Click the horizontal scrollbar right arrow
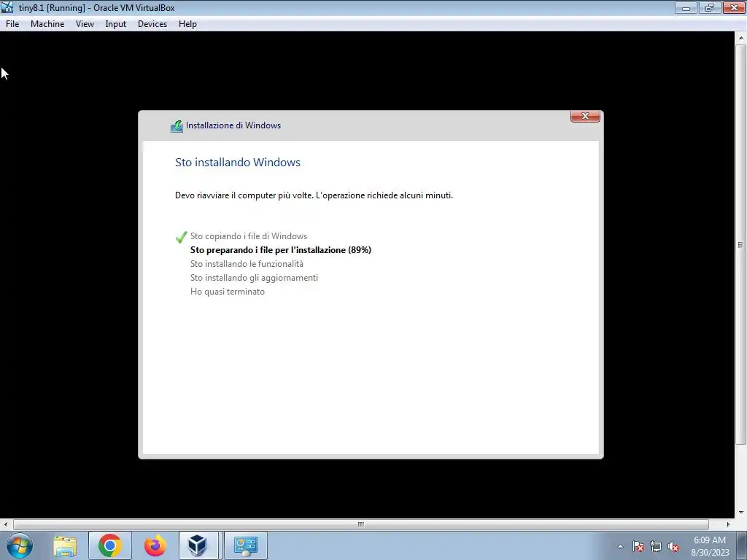 pos(729,524)
